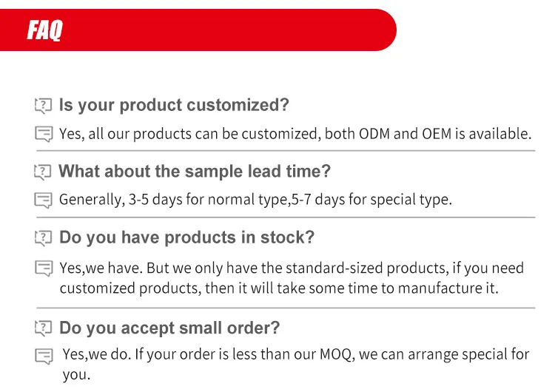The height and width of the screenshot is (392, 555).
Task: Click the divider line below the stock answer
Action: [x=285, y=307]
